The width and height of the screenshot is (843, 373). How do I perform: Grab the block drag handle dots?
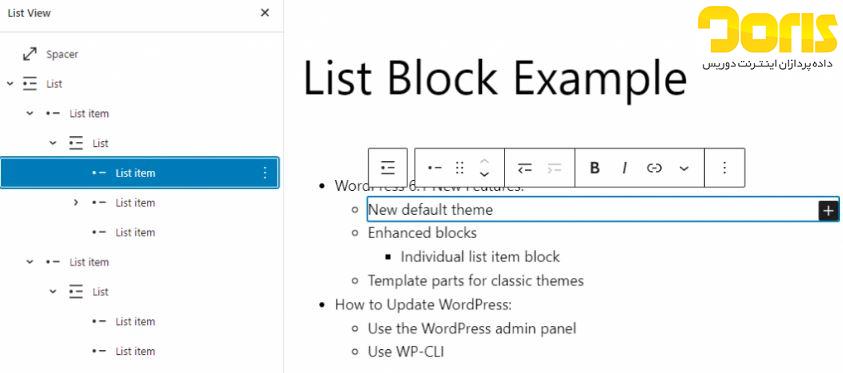tap(460, 168)
